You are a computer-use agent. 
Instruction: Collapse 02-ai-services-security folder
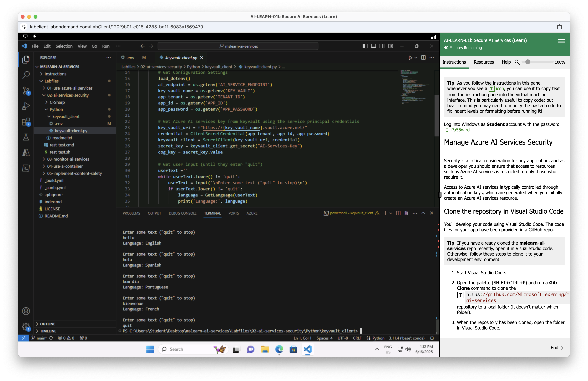pos(68,95)
